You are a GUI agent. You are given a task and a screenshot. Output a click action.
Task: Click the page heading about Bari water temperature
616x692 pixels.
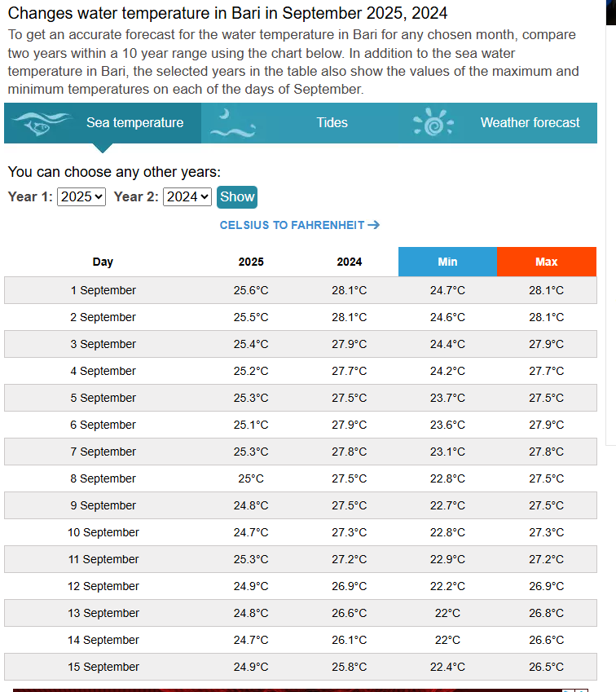coord(227,14)
